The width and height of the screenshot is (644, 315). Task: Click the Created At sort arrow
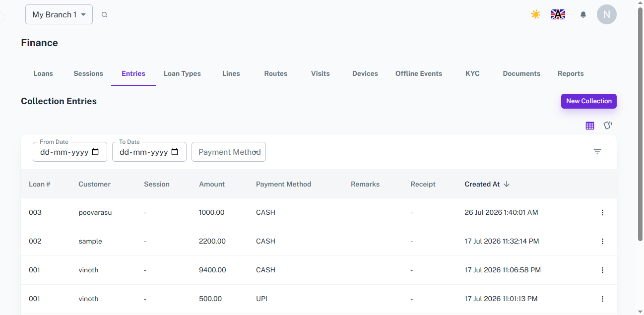(507, 184)
